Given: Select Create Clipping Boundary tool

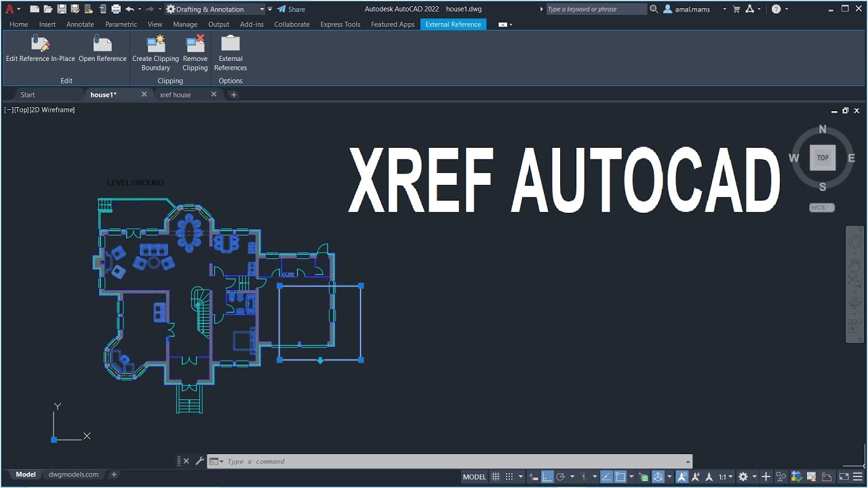Looking at the screenshot, I should click(x=156, y=53).
